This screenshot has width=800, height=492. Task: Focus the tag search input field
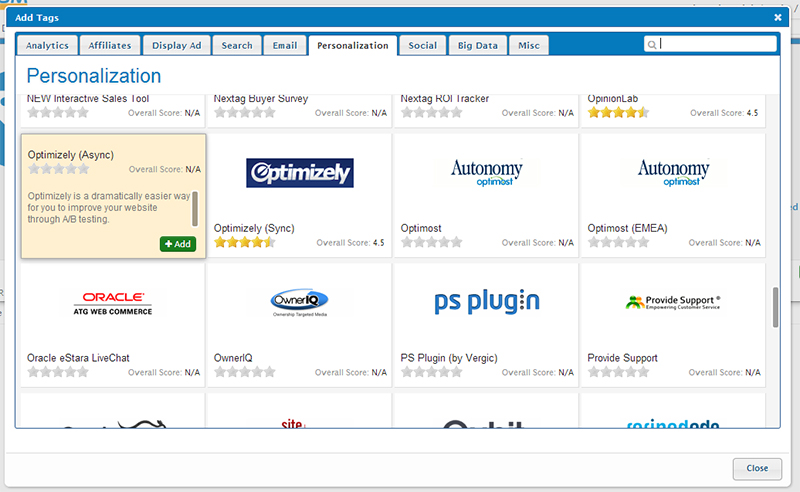[710, 44]
